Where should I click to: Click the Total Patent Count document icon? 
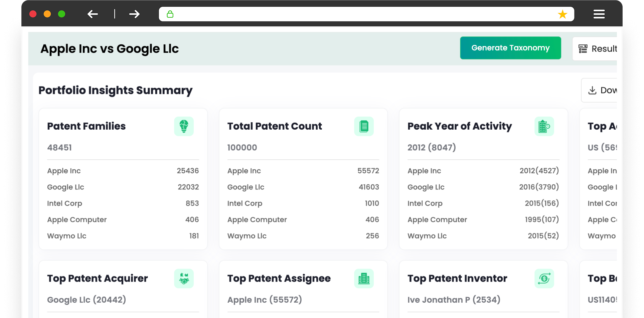[x=364, y=126]
